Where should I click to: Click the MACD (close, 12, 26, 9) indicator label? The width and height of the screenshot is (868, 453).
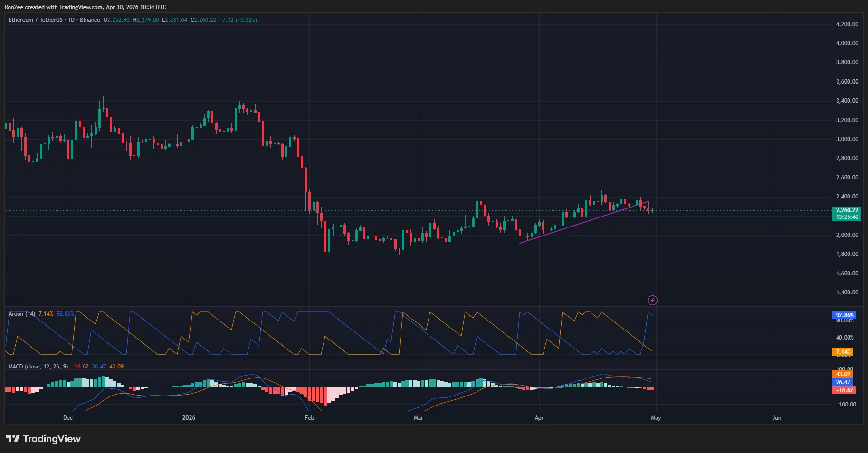tap(38, 366)
